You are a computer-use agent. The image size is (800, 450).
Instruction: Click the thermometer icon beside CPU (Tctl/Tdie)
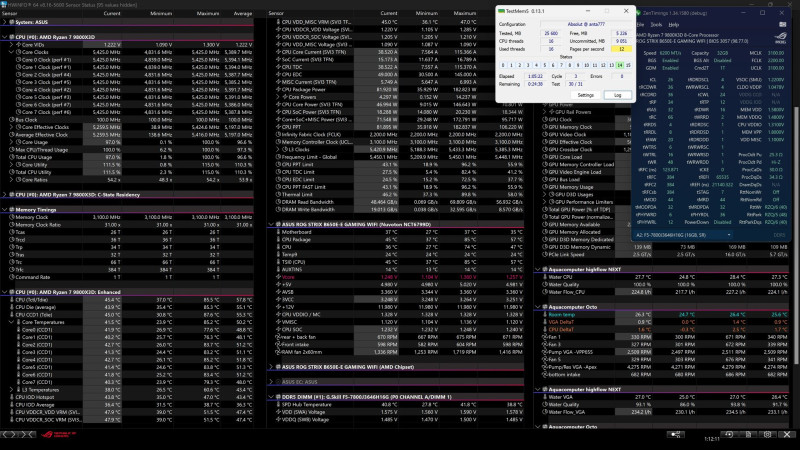[x=11, y=300]
